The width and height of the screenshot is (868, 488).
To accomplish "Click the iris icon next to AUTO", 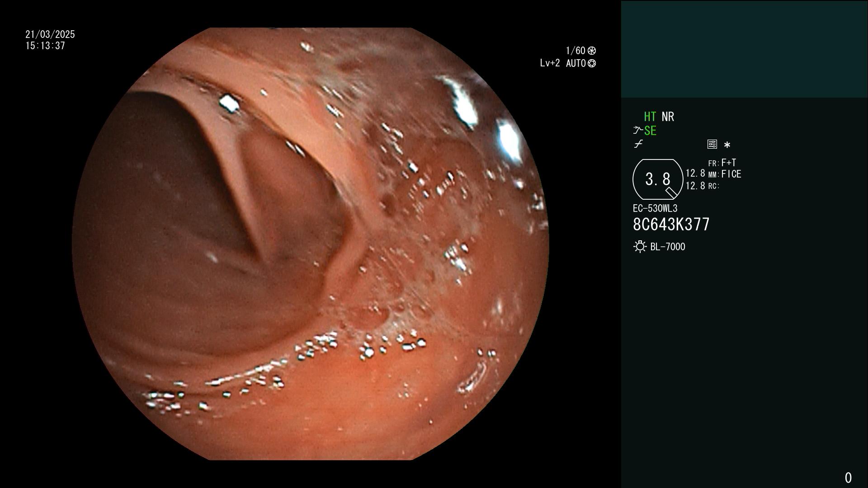I will [x=592, y=63].
